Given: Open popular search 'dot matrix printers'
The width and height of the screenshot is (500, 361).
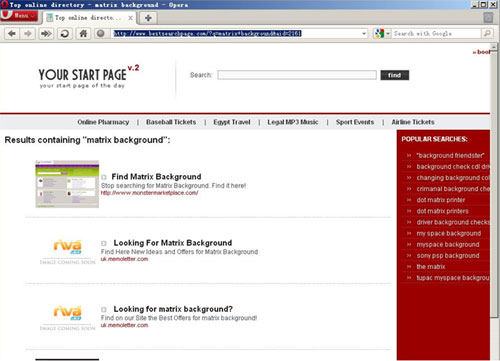Looking at the screenshot, I should coord(442,211).
